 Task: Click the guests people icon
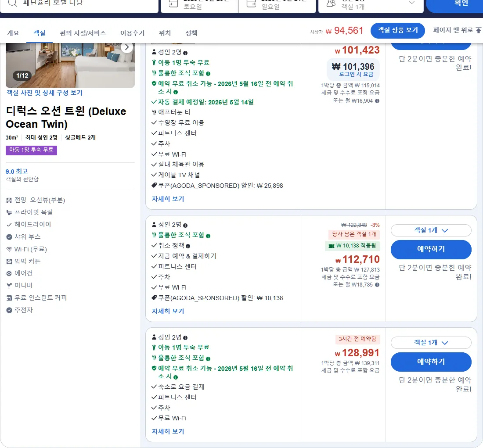coord(331,3)
